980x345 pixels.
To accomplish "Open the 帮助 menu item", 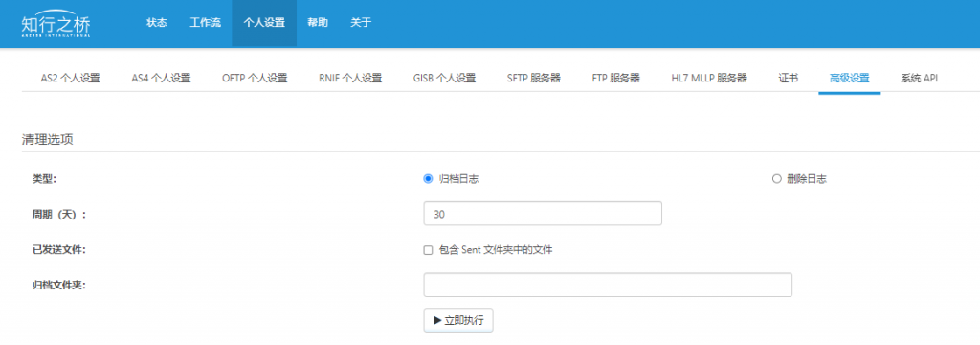I will [318, 23].
